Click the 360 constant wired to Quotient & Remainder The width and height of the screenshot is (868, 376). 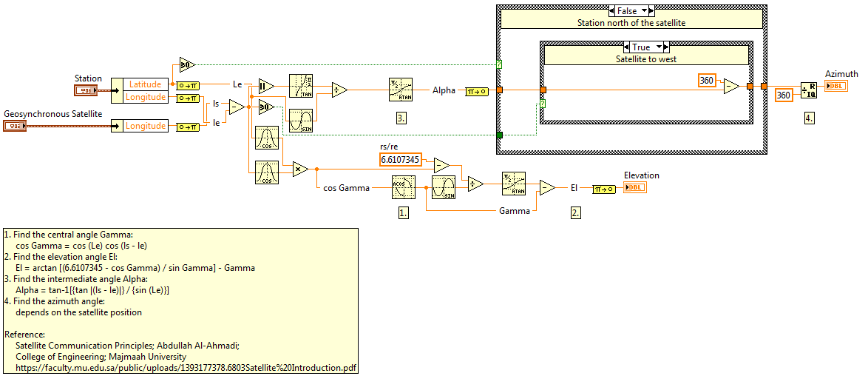pyautogui.click(x=783, y=95)
